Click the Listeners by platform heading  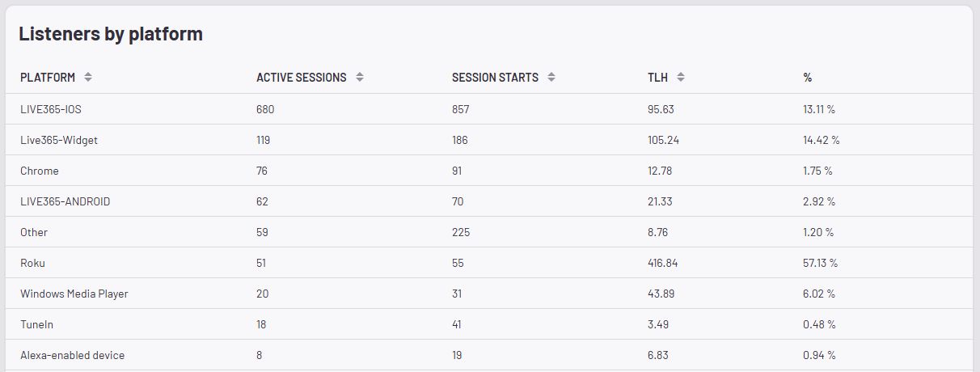click(111, 34)
